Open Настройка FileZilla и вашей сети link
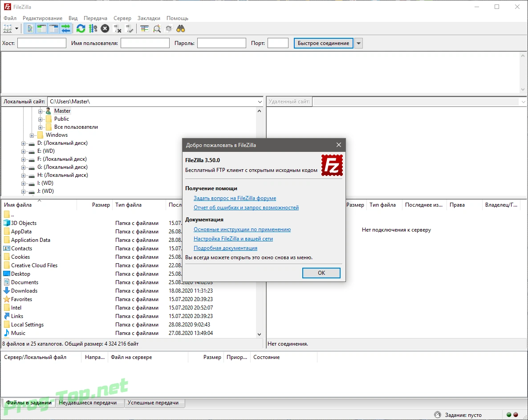Image resolution: width=528 pixels, height=420 pixels. coord(233,239)
